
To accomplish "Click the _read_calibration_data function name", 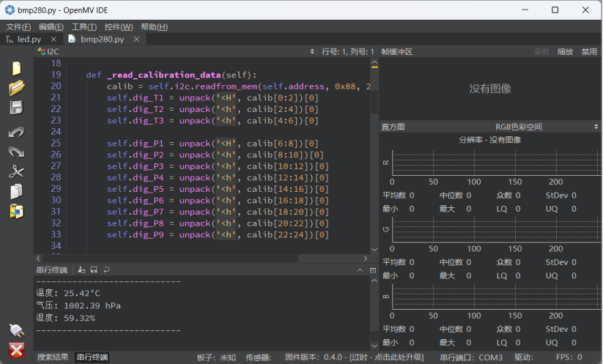I will [164, 75].
